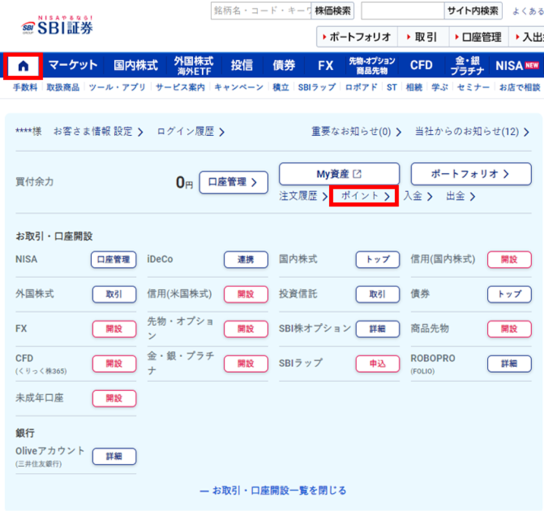Click the SBI証券 logo
The image size is (544, 511).
57,25
